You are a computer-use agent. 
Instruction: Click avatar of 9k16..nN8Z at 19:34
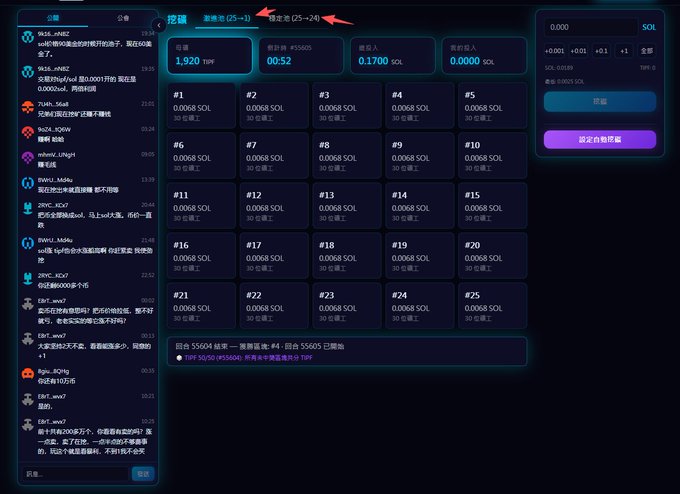28,37
